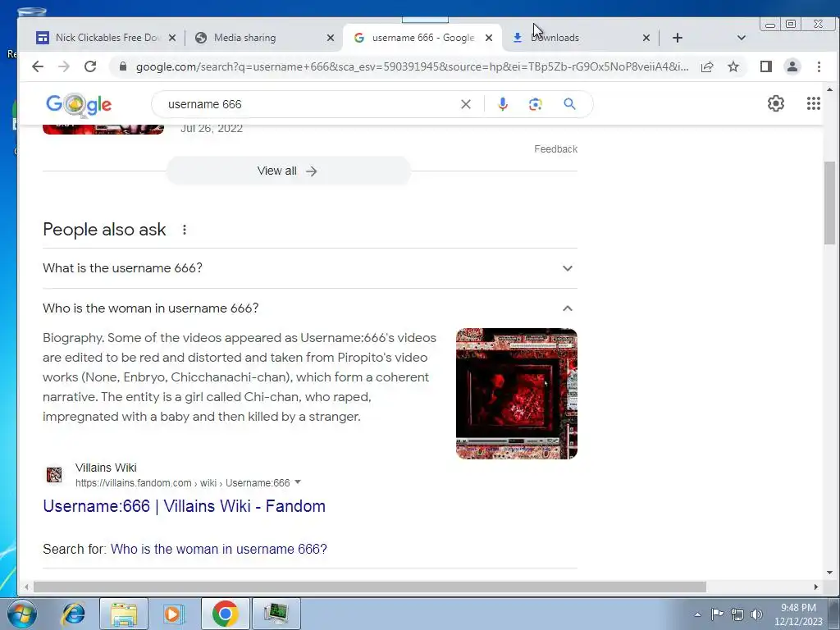Close the Downloads tab
Screen dimensions: 840x630
646,38
